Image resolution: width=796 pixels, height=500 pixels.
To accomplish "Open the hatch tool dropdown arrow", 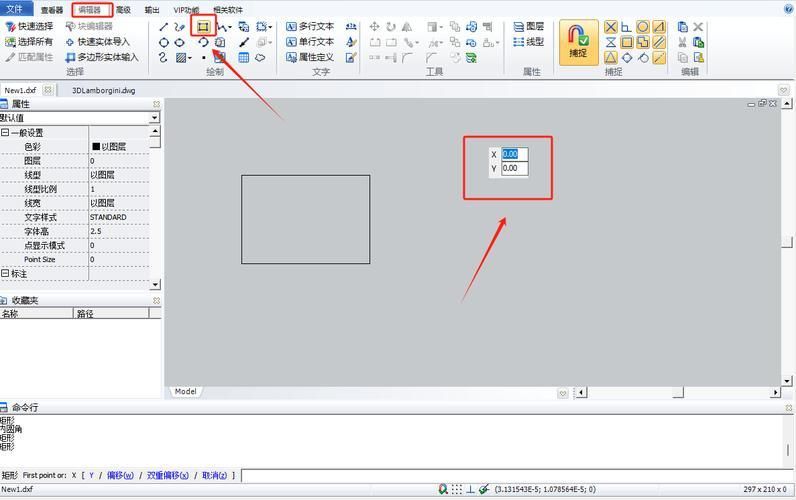I will coord(190,58).
